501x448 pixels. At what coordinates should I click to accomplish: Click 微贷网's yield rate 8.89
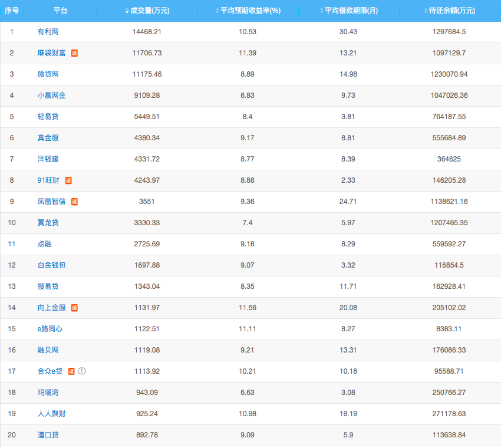click(248, 74)
